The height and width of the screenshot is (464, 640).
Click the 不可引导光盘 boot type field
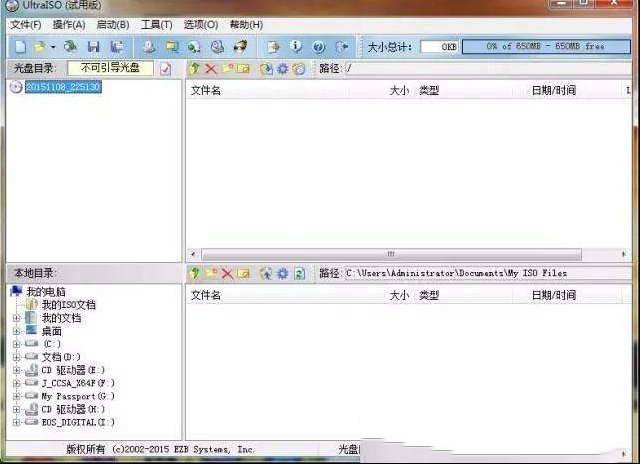[x=110, y=68]
